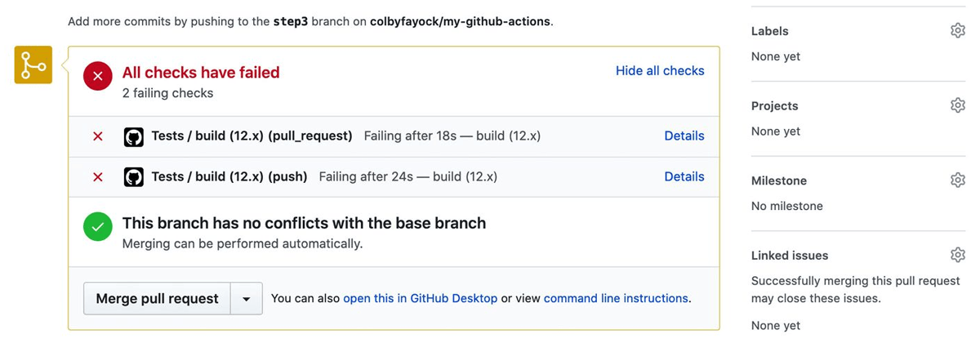Hide all checks

[x=660, y=71]
